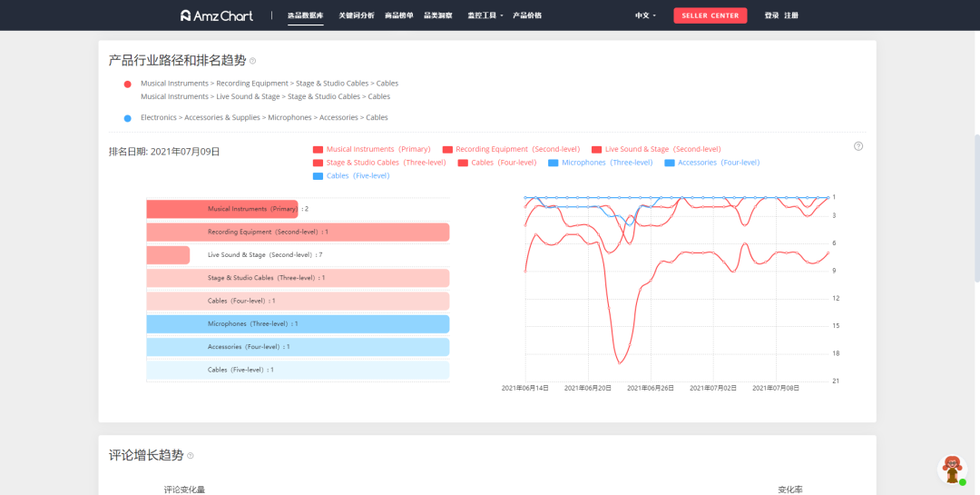The image size is (980, 495).
Task: Click red dot beside Musical Instruments path
Action: tap(128, 84)
